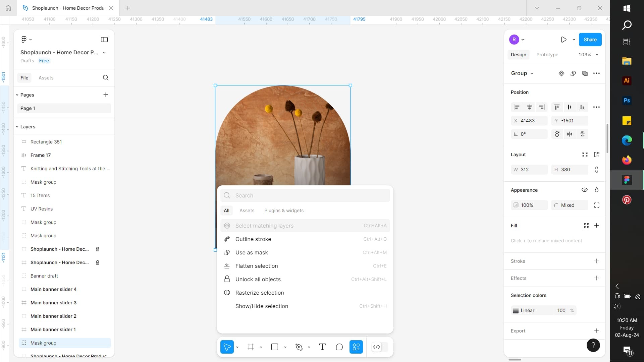Open Photoshop from the Windows taskbar
This screenshot has height=362, width=644.
tap(627, 101)
